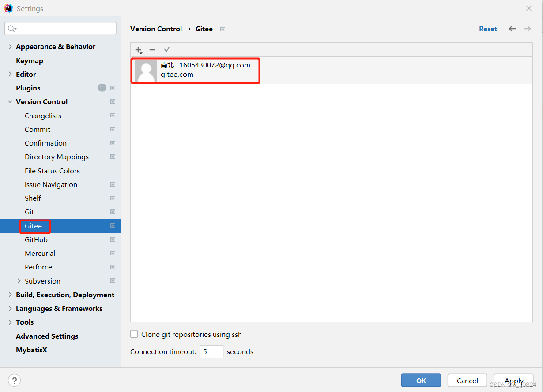Expand the Subversion node

[19, 281]
